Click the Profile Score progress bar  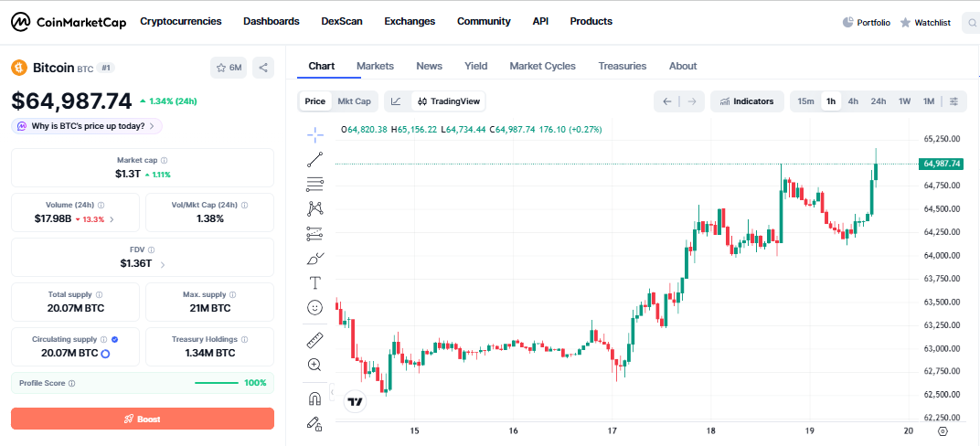click(x=217, y=383)
